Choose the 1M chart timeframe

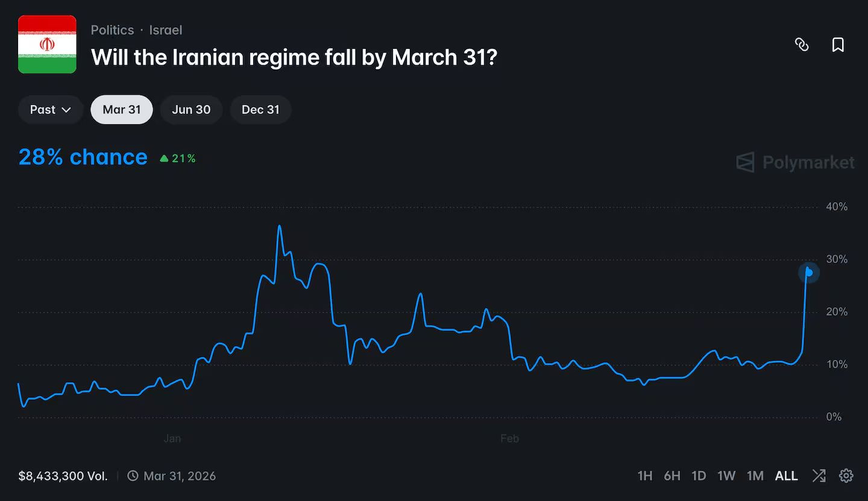pos(755,476)
